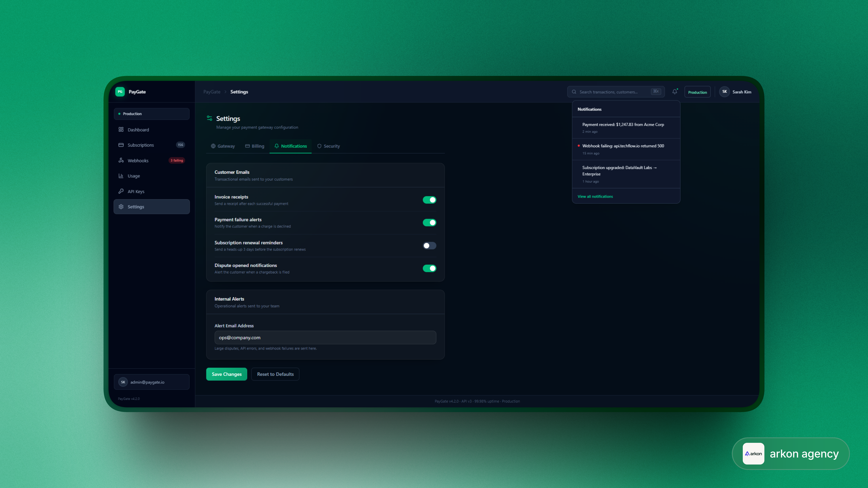Open Usage in the sidebar
Viewport: 868px width, 488px height.
(x=152, y=176)
